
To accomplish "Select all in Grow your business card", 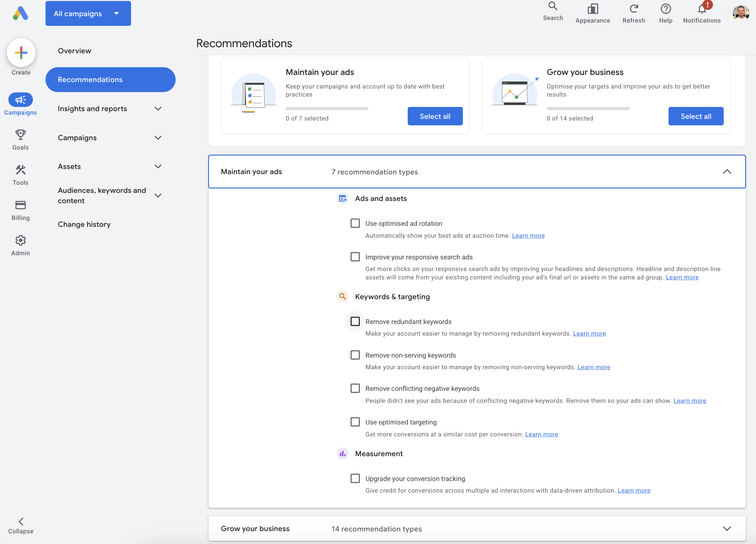I will pyautogui.click(x=696, y=116).
